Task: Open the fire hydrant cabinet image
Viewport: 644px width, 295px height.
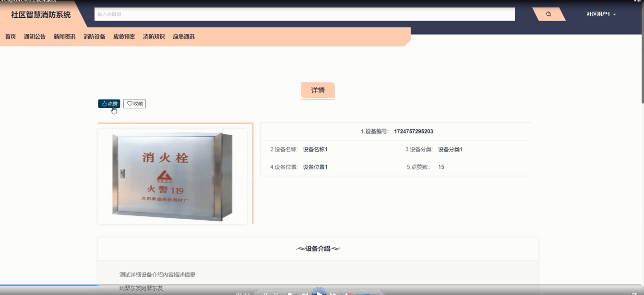Action: tap(172, 176)
